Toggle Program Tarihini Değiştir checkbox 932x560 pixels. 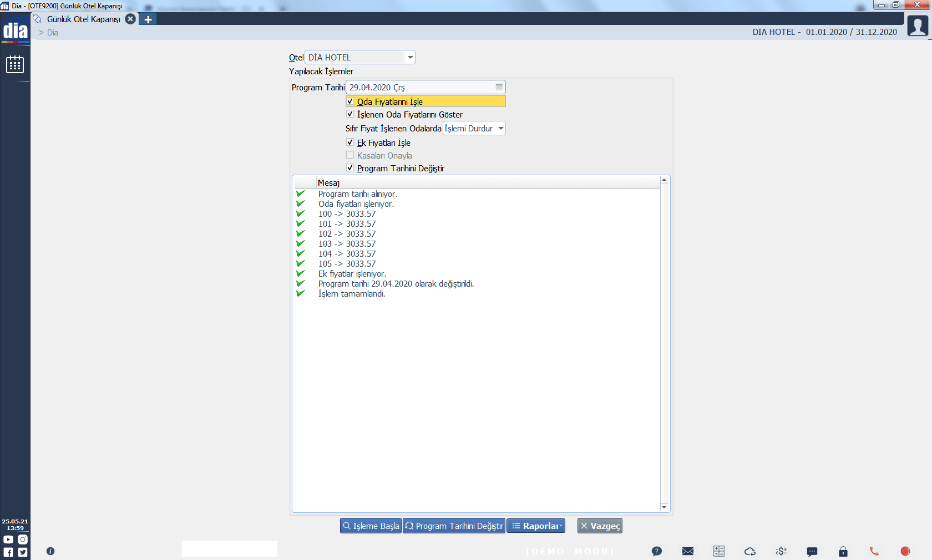(350, 168)
